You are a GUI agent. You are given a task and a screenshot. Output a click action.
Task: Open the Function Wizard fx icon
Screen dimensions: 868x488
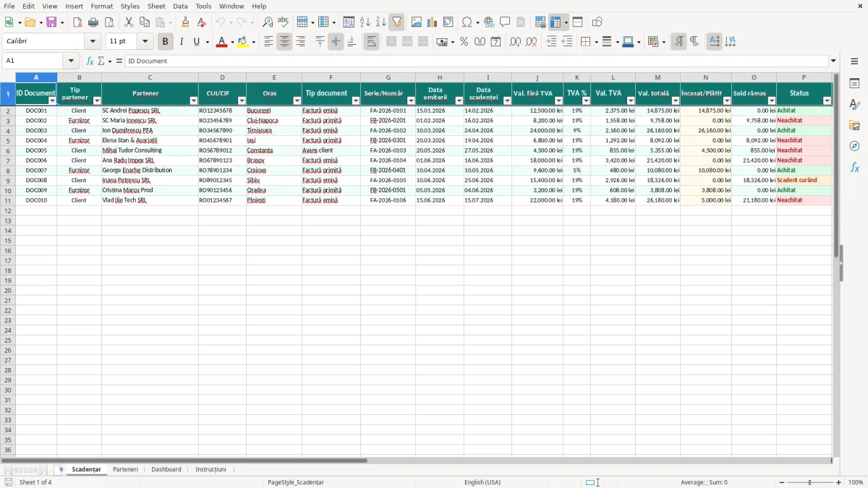click(x=90, y=61)
